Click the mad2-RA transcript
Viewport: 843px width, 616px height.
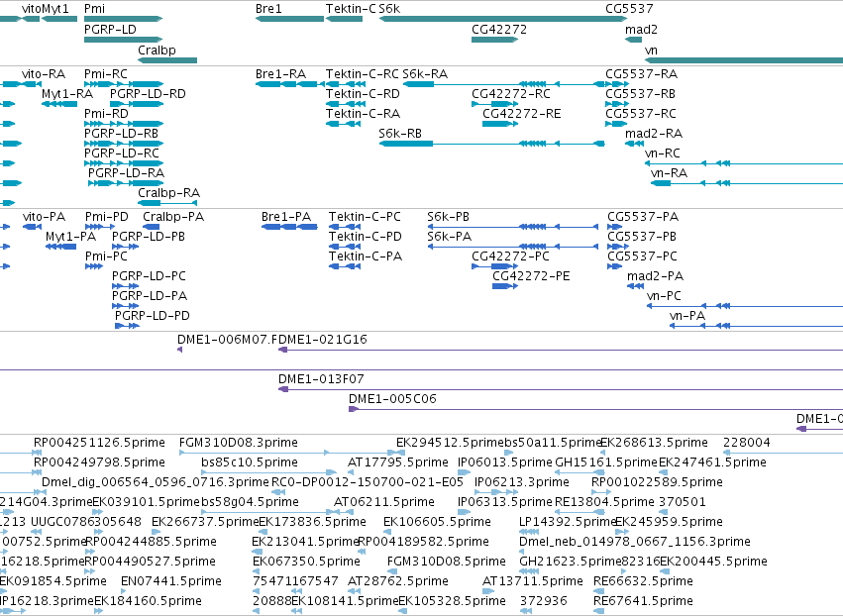click(x=634, y=144)
